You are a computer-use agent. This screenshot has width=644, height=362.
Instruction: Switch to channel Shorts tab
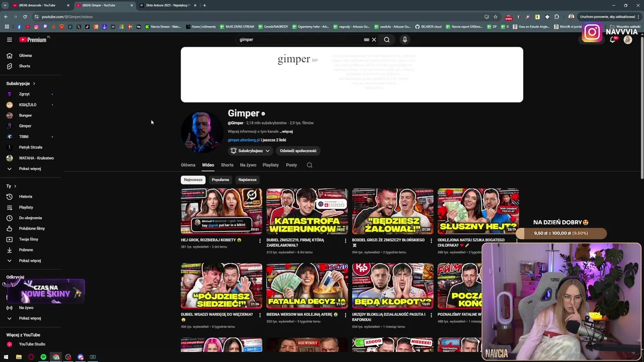pyautogui.click(x=227, y=165)
